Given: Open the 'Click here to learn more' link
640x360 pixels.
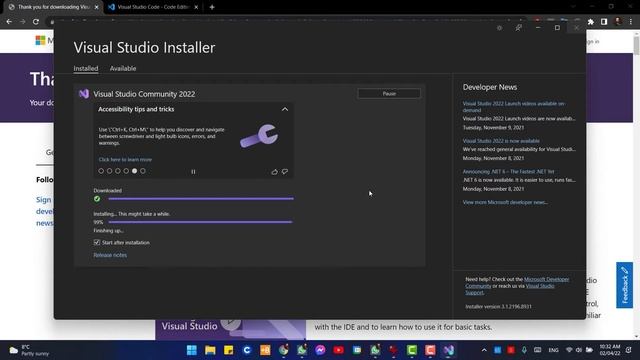Looking at the screenshot, I should click(125, 160).
